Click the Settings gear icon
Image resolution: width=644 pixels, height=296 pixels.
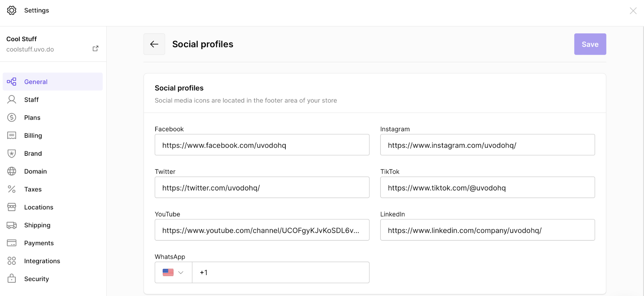pyautogui.click(x=12, y=10)
